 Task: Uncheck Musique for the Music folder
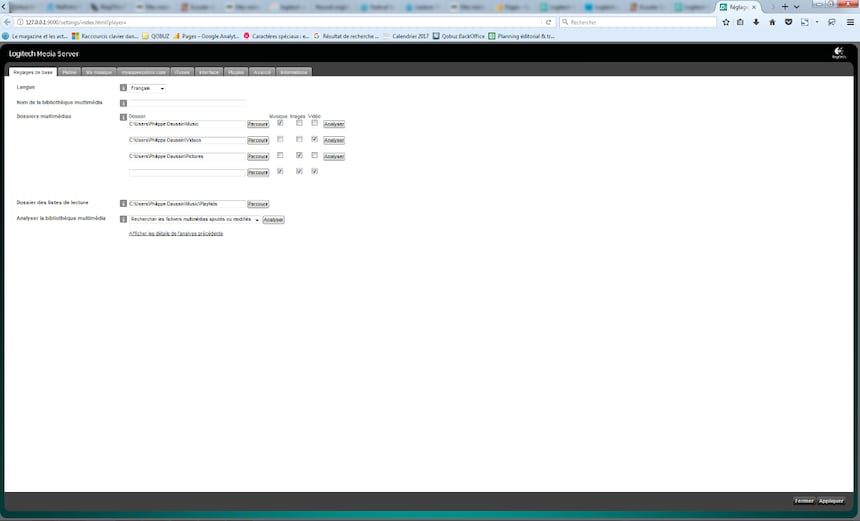point(280,123)
